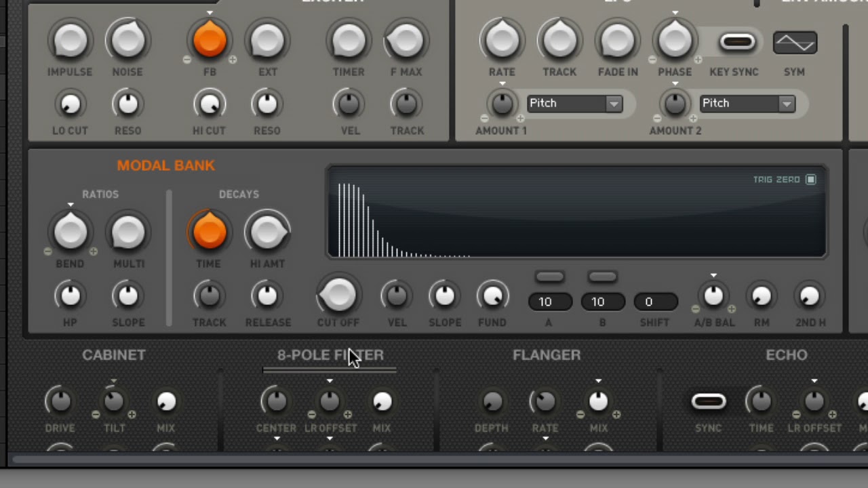
Task: Click the TIMER knob
Action: [349, 39]
